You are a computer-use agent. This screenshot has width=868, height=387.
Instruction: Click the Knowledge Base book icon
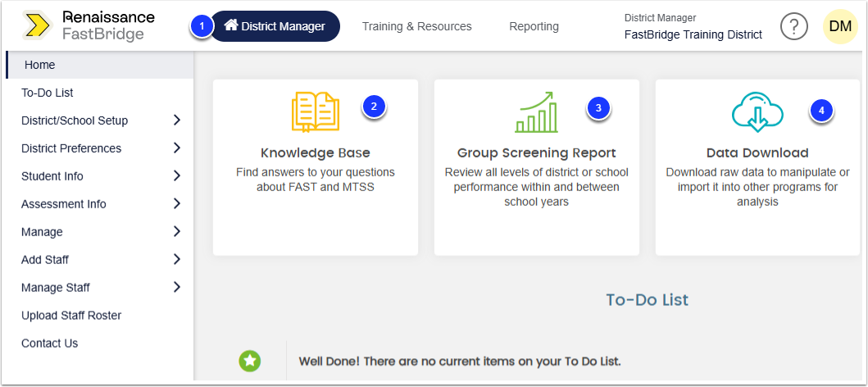(315, 112)
